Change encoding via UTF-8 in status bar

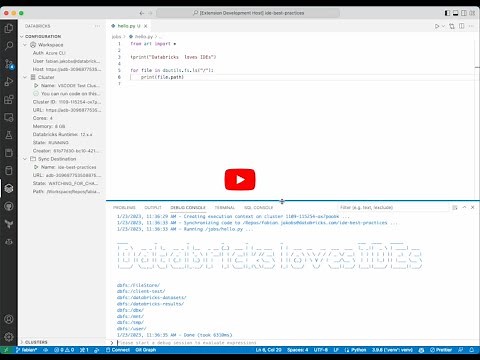(x=321, y=350)
